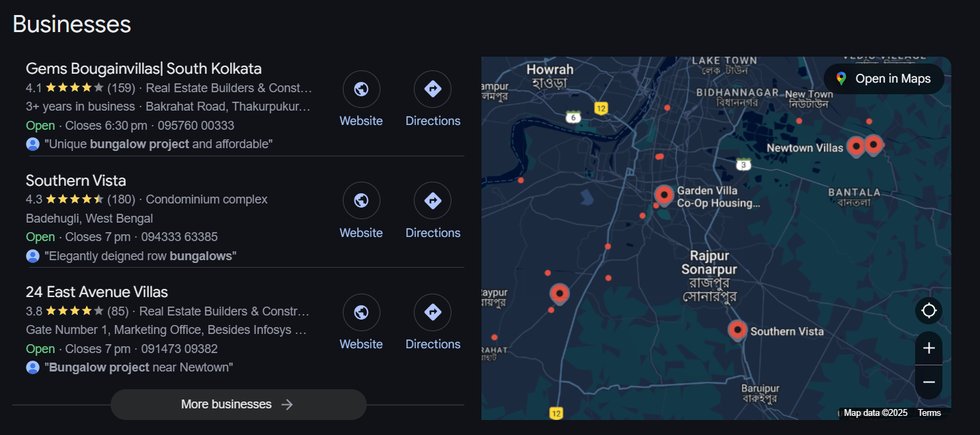Select the Garden Villa Co-Op Housing pin
980x435 pixels.
[664, 195]
